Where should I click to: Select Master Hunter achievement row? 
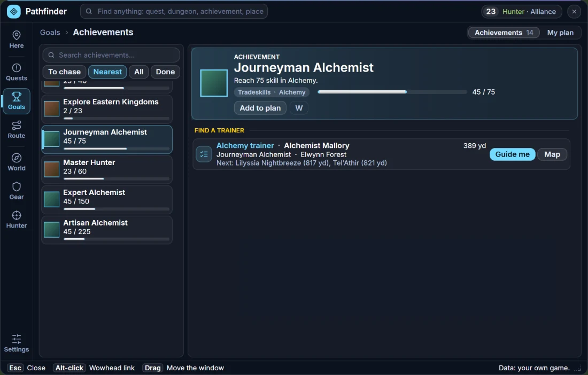click(x=107, y=170)
